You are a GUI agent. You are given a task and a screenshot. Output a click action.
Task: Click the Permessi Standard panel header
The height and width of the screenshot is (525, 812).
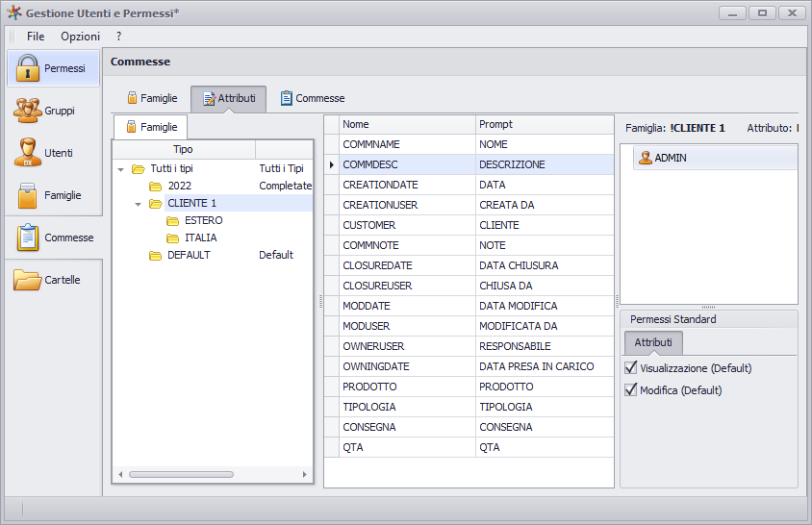708,319
